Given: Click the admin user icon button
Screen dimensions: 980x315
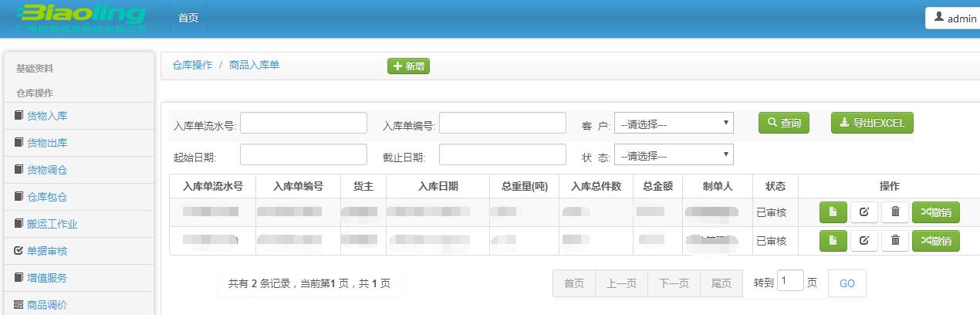Looking at the screenshot, I should pos(953,19).
